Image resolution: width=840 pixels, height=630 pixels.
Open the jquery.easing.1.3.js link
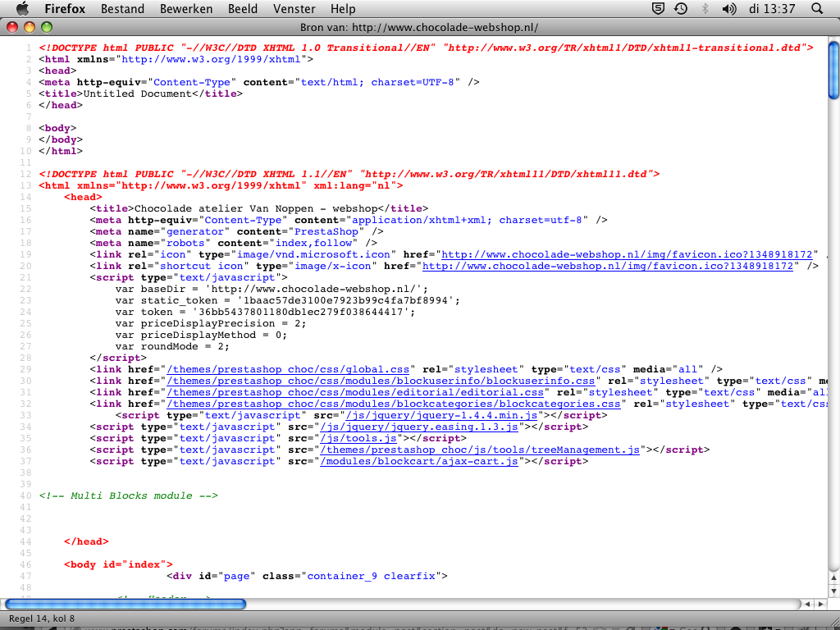(419, 427)
